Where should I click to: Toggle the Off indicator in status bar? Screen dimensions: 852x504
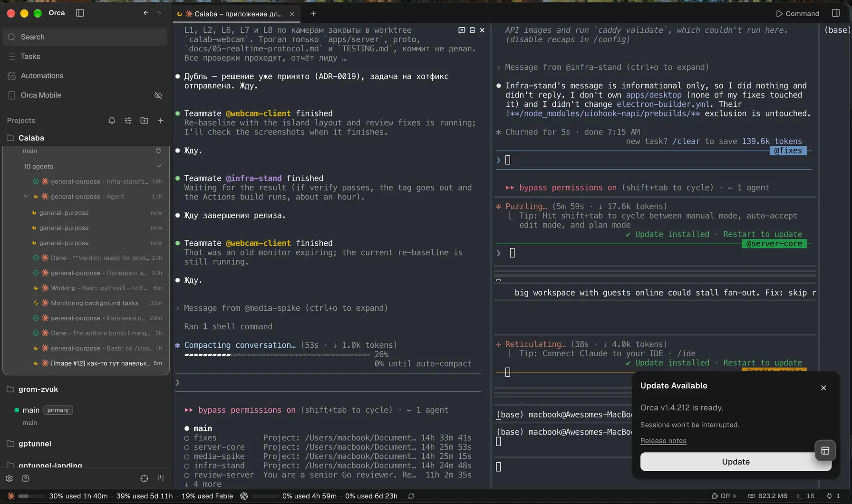coord(724,496)
